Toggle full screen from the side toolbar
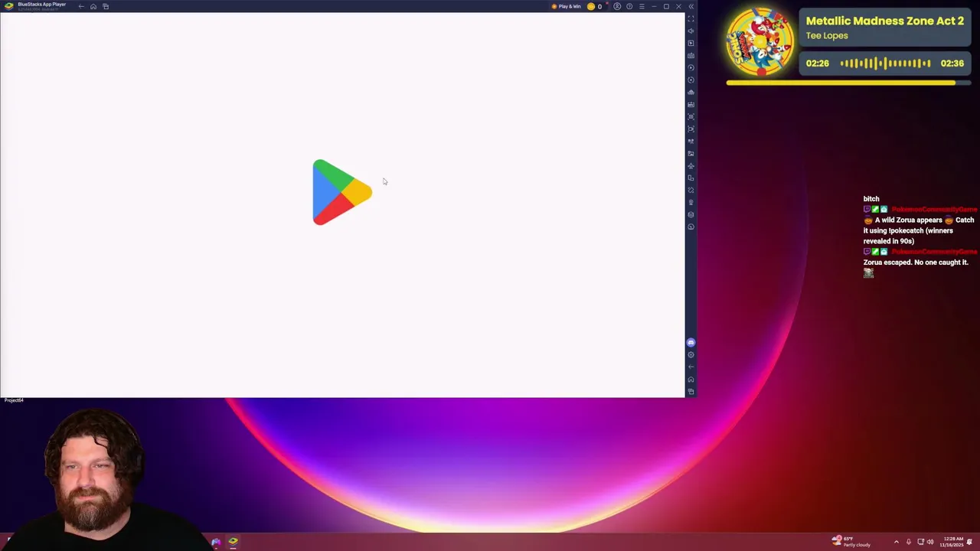 (x=691, y=18)
